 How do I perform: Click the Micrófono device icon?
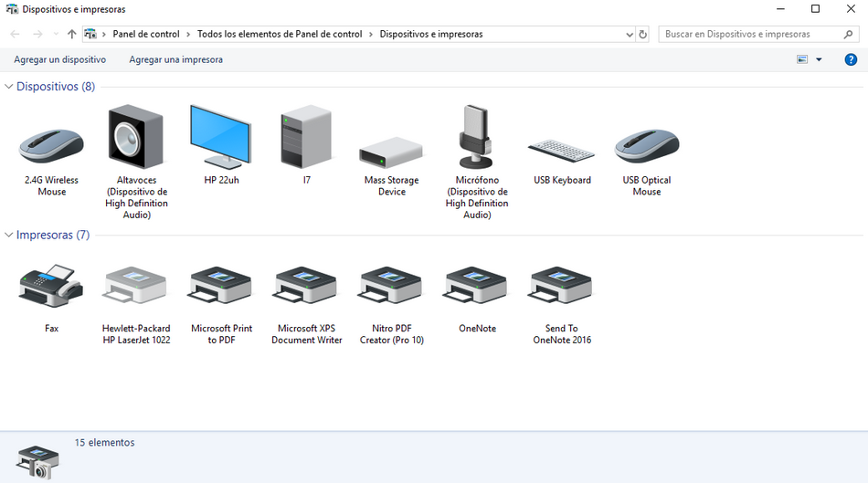pyautogui.click(x=476, y=139)
